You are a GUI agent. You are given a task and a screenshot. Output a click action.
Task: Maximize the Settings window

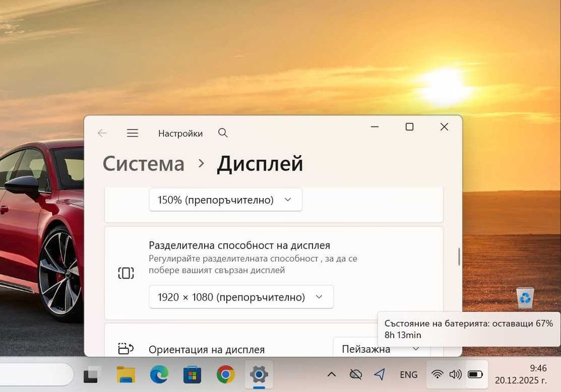pos(410,127)
